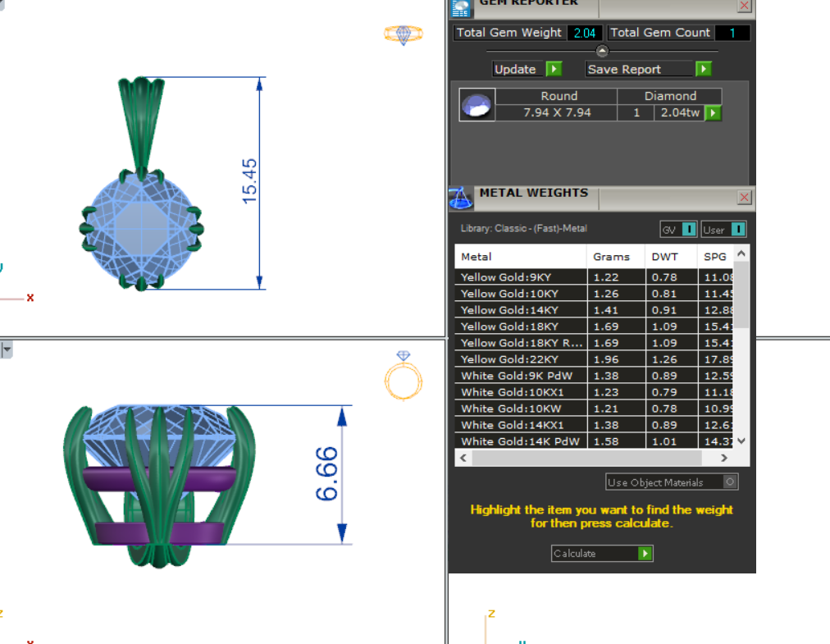
Task: Select the White Gold:14KX1 row
Action: (521, 425)
